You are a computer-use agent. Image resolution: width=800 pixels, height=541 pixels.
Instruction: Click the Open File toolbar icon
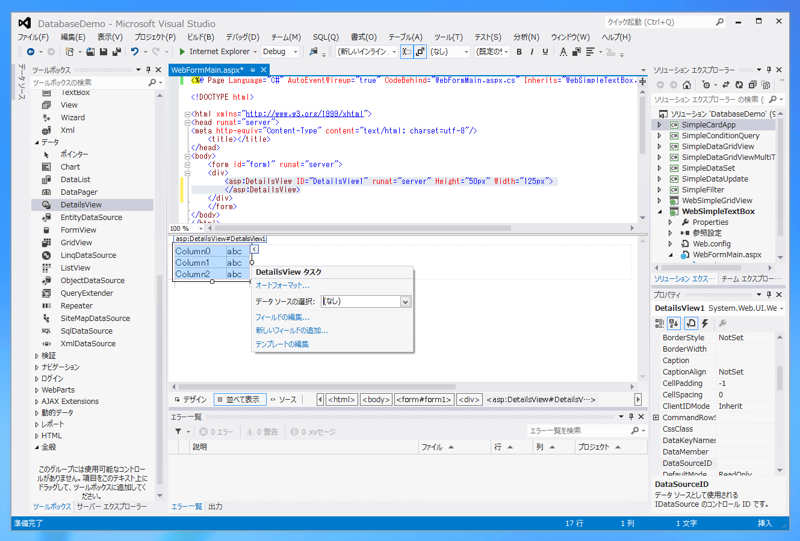pos(90,52)
